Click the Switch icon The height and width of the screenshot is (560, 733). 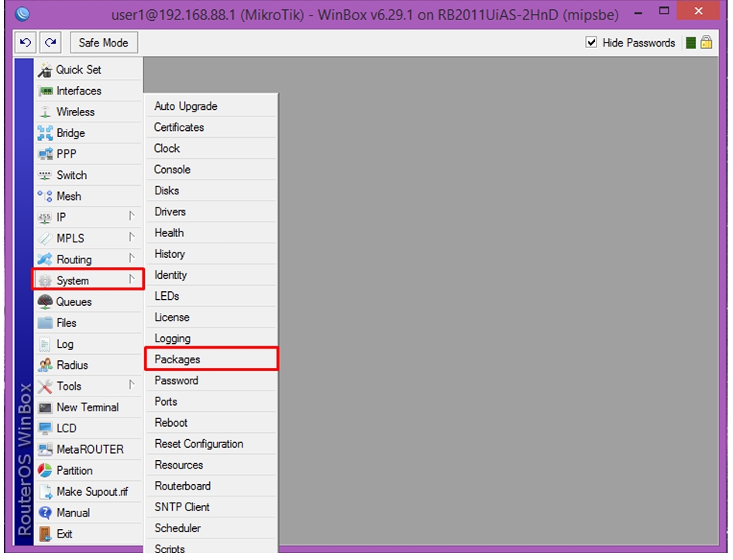pyautogui.click(x=45, y=175)
